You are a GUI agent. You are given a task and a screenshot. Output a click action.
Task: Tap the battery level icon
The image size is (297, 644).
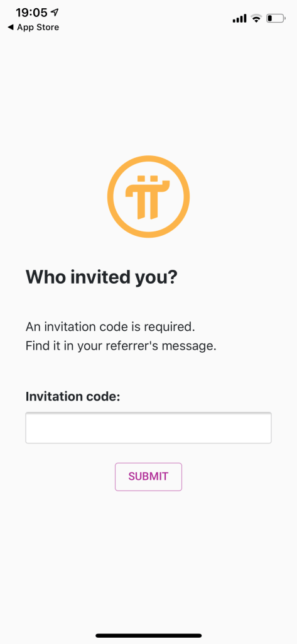coord(275,18)
